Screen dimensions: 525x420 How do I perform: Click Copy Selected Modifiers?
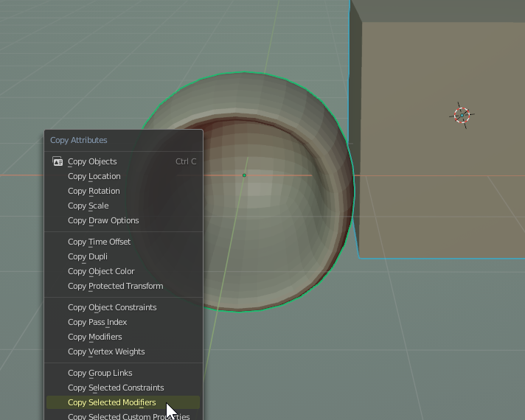pyautogui.click(x=123, y=402)
